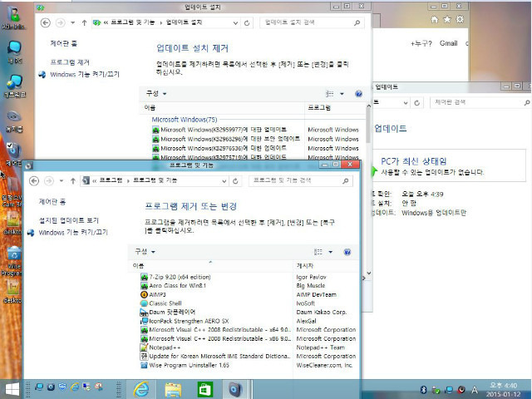
Task: Click the Bluetooth tray icon
Action: pyautogui.click(x=423, y=390)
